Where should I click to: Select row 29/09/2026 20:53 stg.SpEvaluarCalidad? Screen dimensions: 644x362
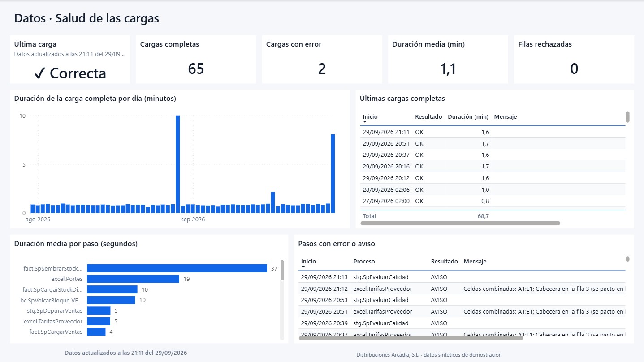pyautogui.click(x=462, y=300)
